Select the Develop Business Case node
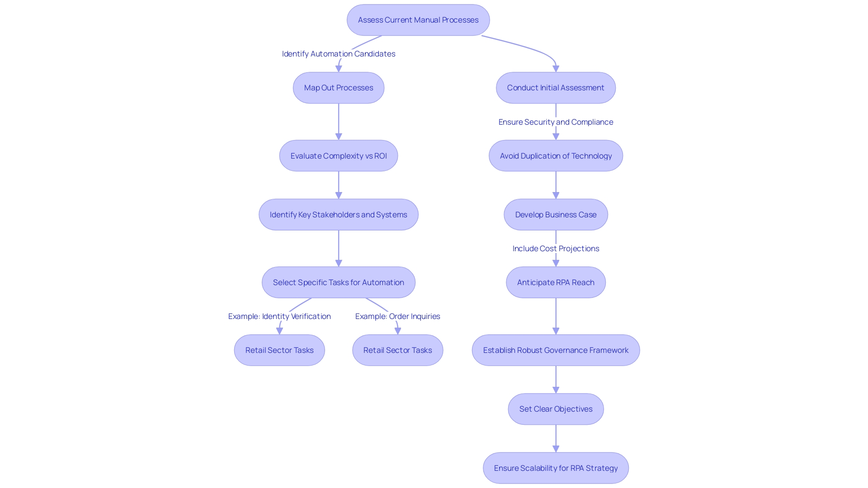The height and width of the screenshot is (488, 868). pos(556,214)
